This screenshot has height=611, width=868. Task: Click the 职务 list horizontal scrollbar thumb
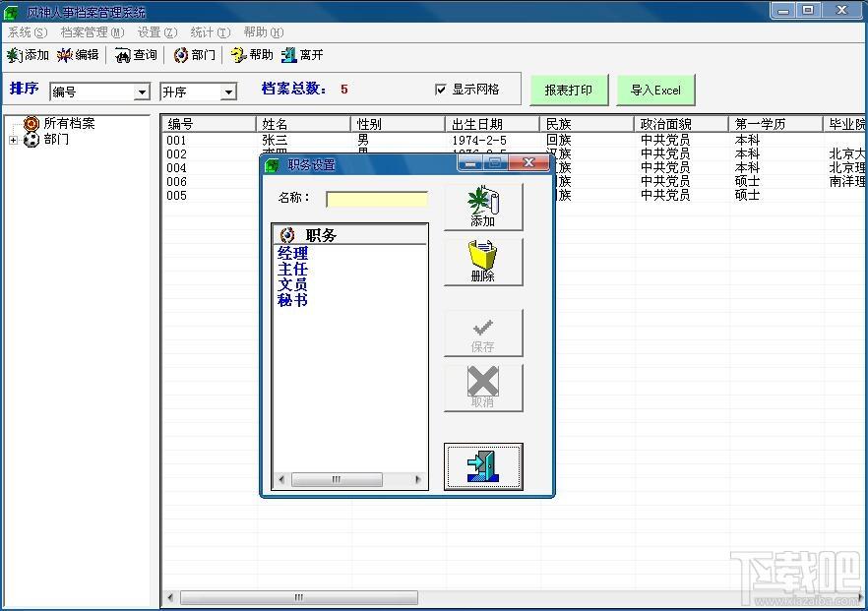[x=337, y=479]
